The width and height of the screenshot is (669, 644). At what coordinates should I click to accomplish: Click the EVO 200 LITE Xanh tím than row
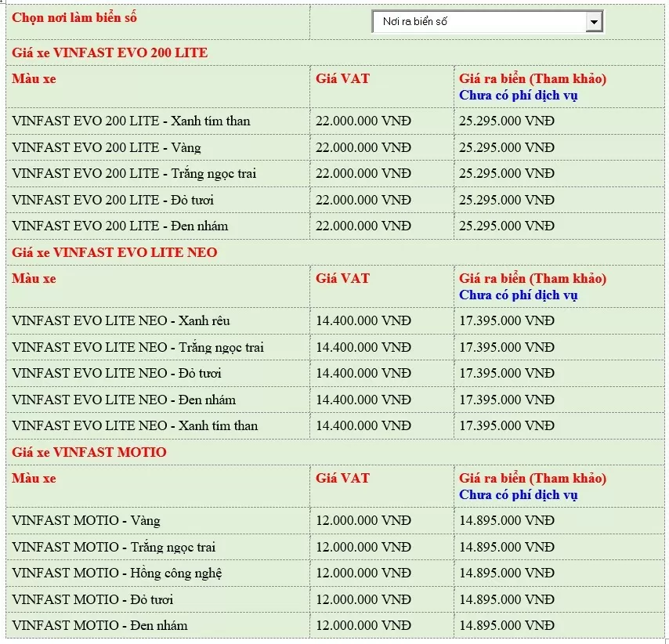point(131,121)
